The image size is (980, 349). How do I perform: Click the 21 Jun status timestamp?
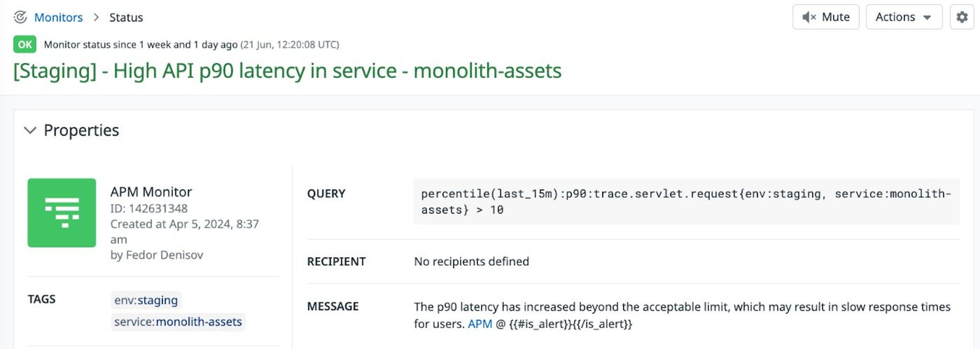[290, 44]
